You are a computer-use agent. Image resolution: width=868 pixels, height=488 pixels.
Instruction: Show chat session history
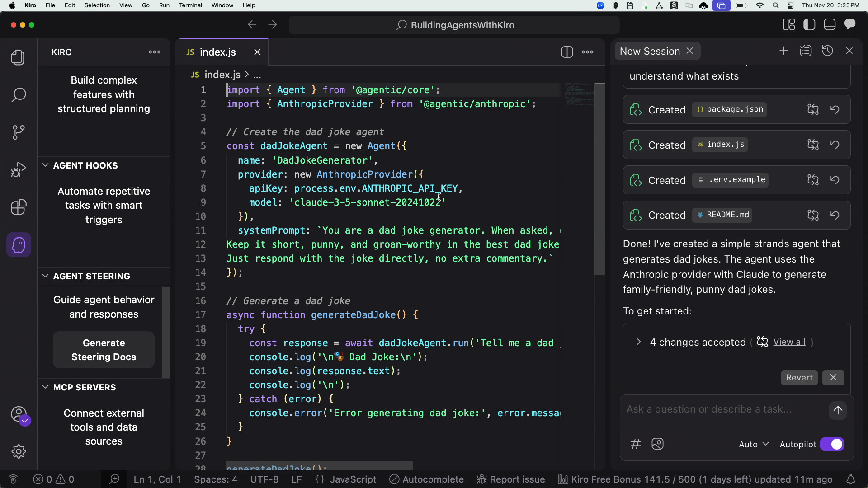point(827,51)
